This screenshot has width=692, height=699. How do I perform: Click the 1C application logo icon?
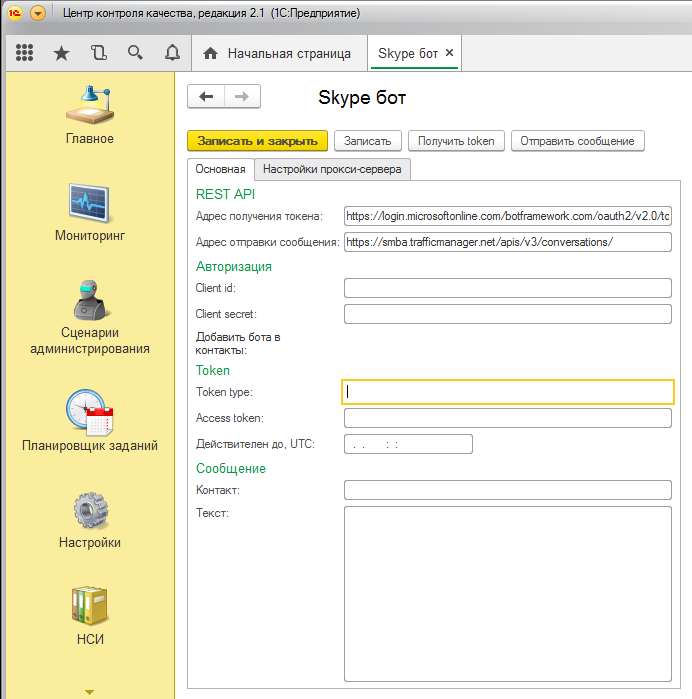click(x=14, y=13)
